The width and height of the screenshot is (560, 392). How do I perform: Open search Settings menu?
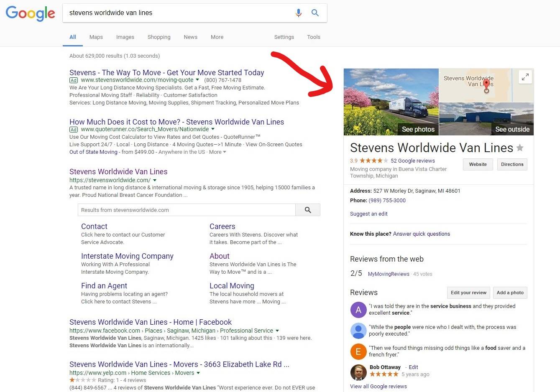(284, 37)
